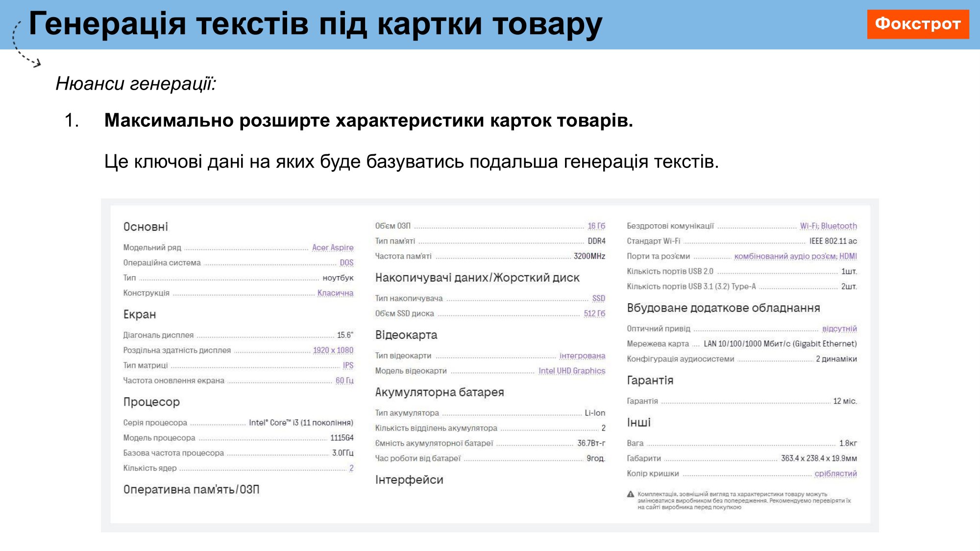Click the slide title Генерація текстів під картки товару
Viewport: 980px width, 551px height.
(x=315, y=24)
